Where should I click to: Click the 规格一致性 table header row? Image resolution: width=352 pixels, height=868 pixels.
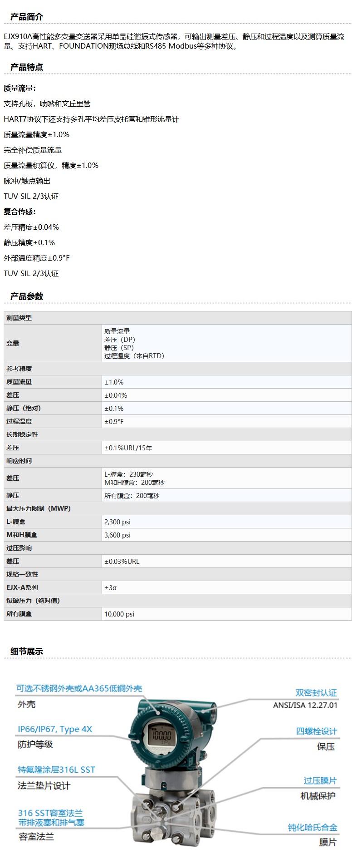[177, 574]
